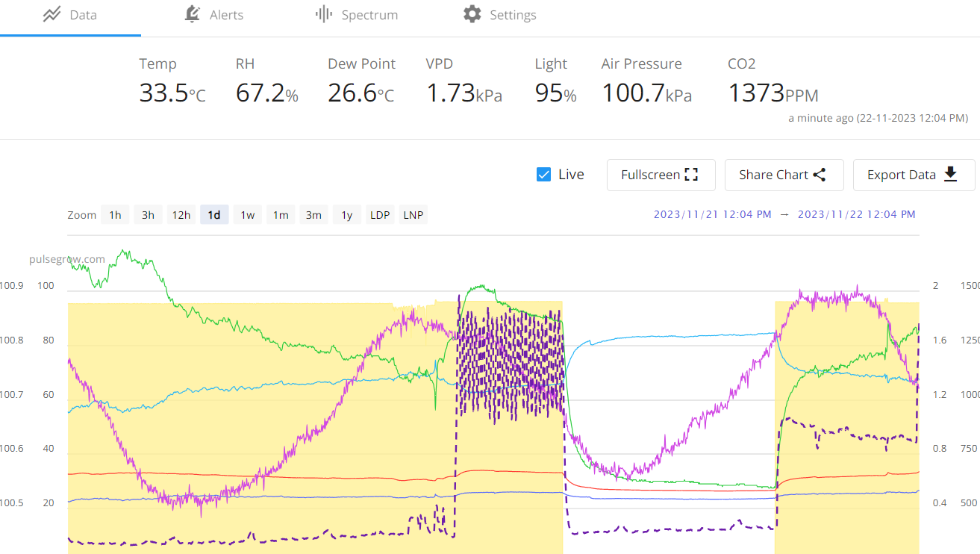The width and height of the screenshot is (980, 554).
Task: Click the share nodes icon
Action: click(x=820, y=175)
